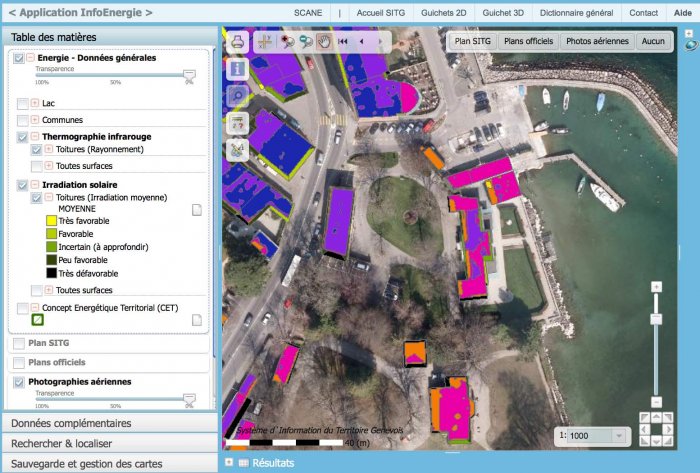The image size is (700, 473).
Task: Zoom in with the plus button
Action: (656, 287)
